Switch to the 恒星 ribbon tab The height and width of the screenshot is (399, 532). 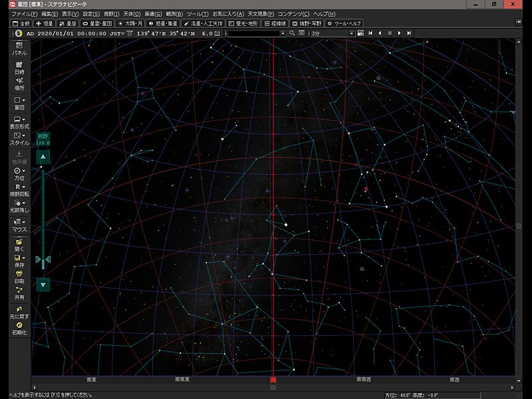pos(45,23)
